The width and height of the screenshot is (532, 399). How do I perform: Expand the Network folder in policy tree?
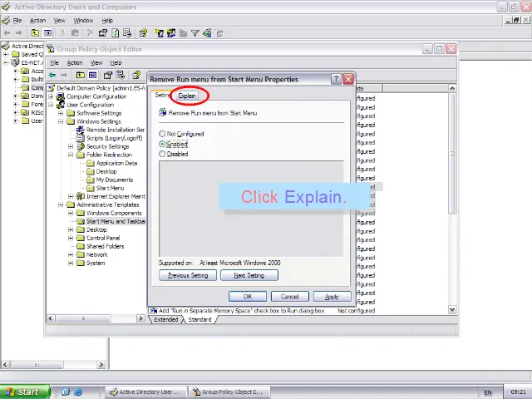(x=71, y=255)
